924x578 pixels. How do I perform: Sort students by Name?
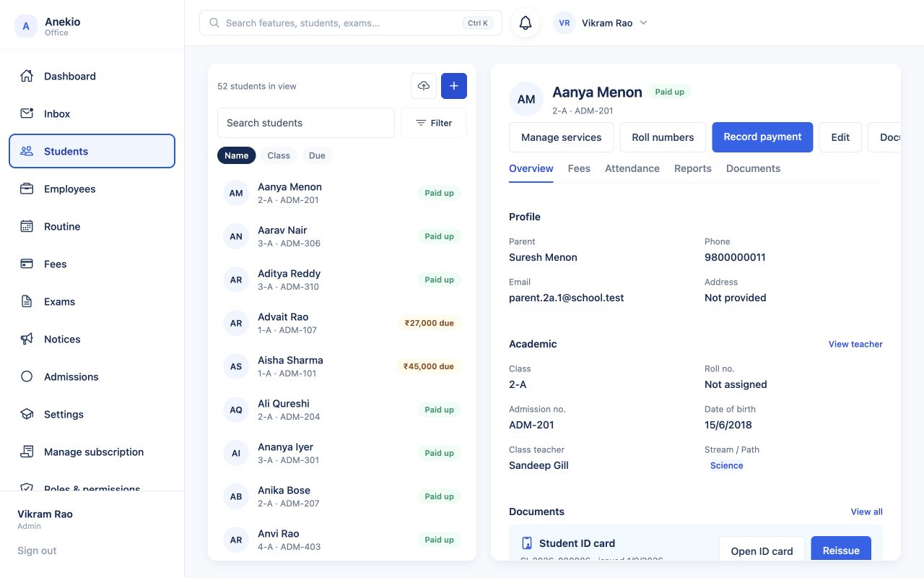236,155
